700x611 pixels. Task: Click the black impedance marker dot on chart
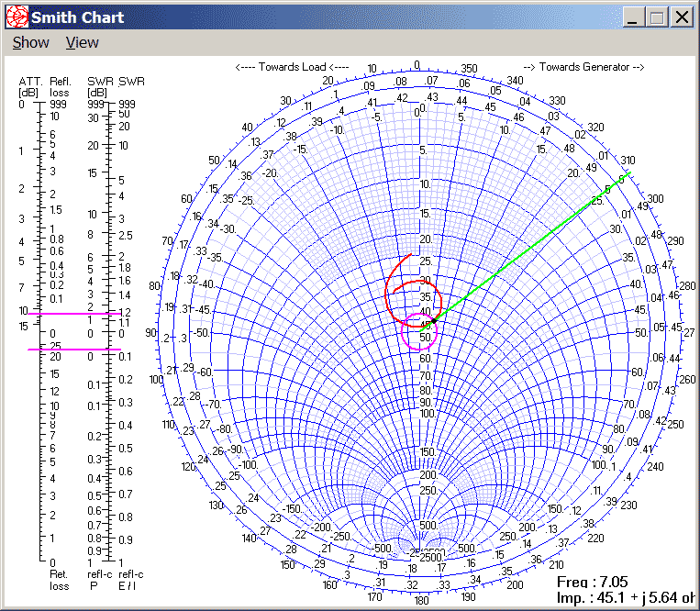(x=433, y=321)
